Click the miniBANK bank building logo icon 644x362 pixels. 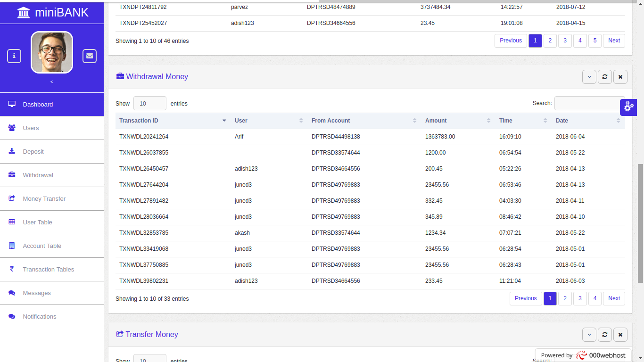tap(23, 12)
